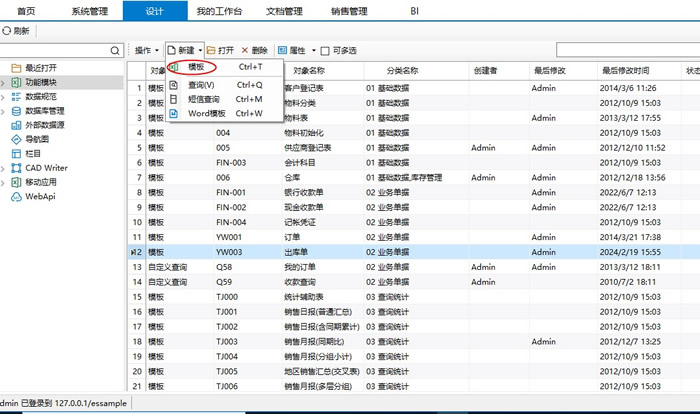Click the 删除 red X icon
700x414 pixels.
(x=245, y=50)
